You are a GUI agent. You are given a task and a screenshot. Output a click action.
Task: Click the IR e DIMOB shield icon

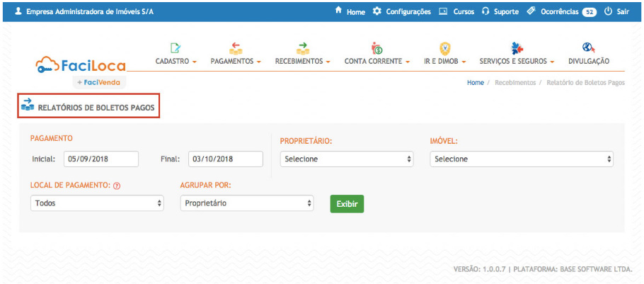[x=444, y=48]
